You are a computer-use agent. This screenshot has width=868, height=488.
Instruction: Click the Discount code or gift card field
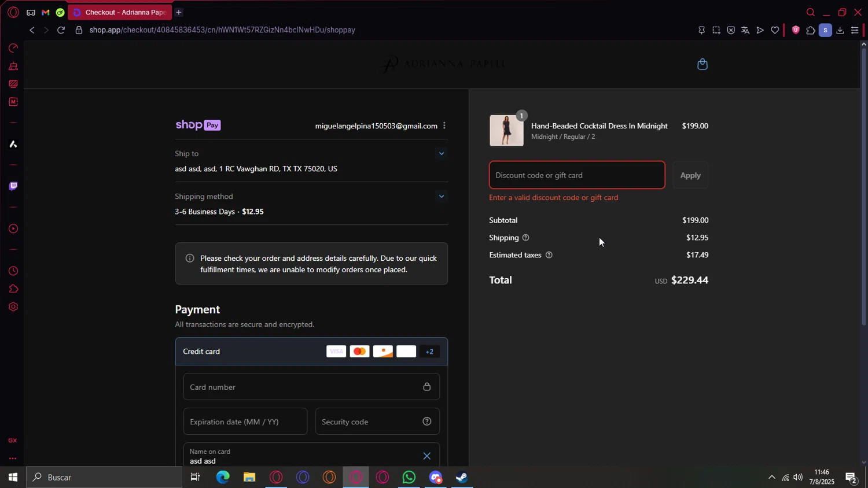coord(577,175)
